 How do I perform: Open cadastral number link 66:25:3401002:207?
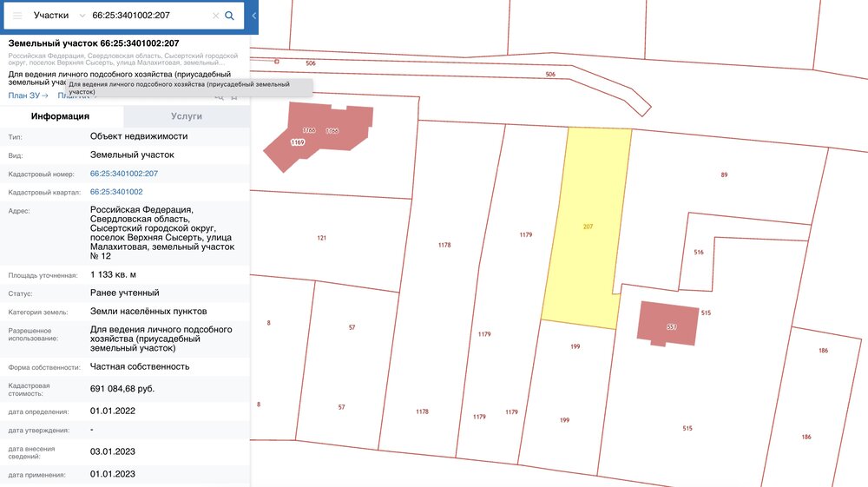pos(124,174)
